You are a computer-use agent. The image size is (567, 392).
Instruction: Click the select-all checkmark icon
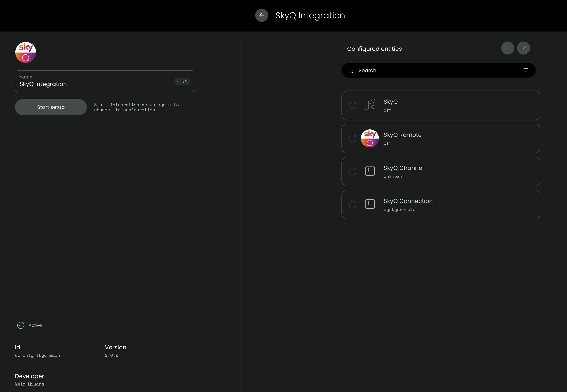[523, 48]
